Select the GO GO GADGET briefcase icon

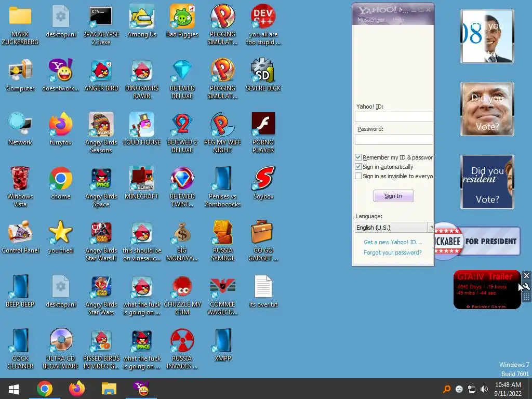point(263,241)
